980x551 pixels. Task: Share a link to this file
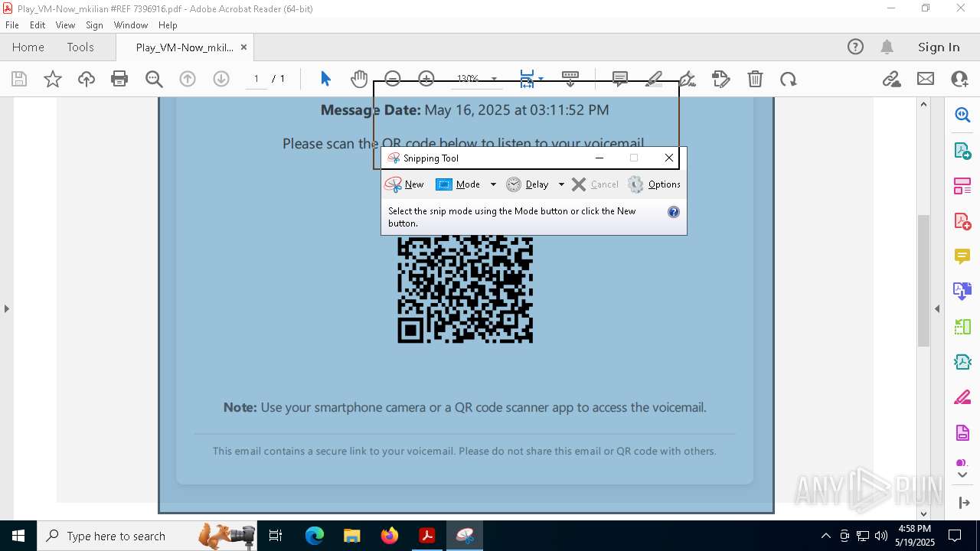click(x=891, y=79)
